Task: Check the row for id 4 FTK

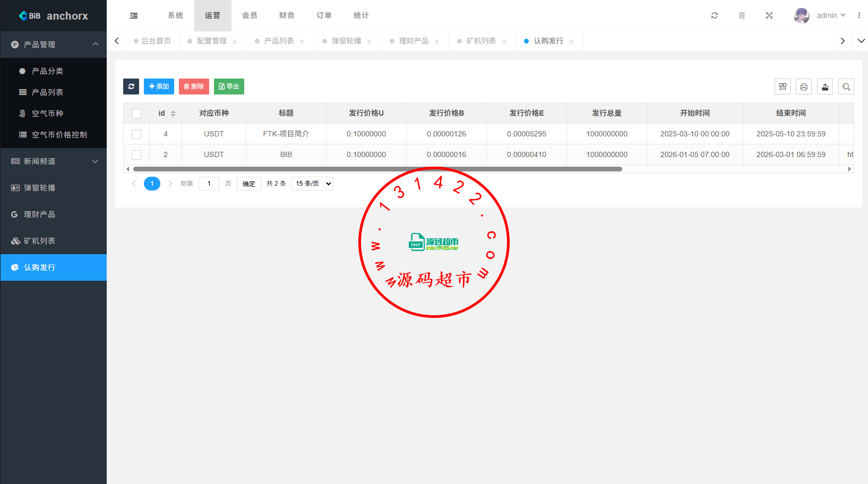Action: click(136, 134)
